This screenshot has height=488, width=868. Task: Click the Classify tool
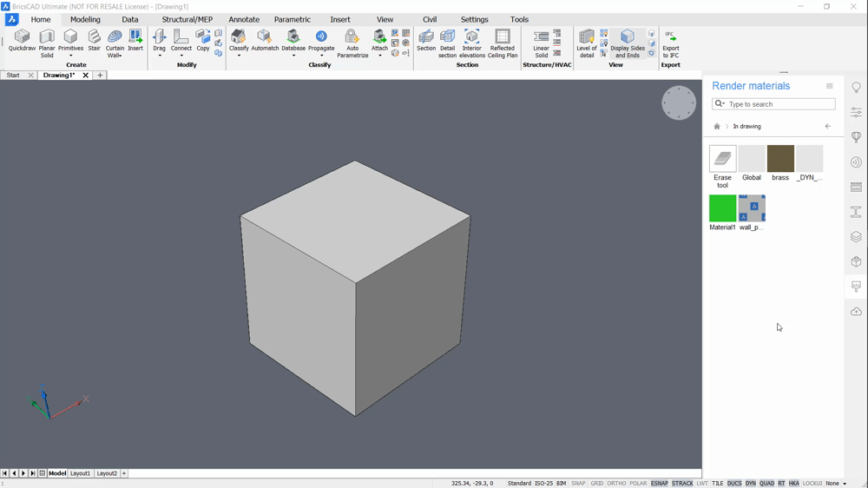point(239,41)
